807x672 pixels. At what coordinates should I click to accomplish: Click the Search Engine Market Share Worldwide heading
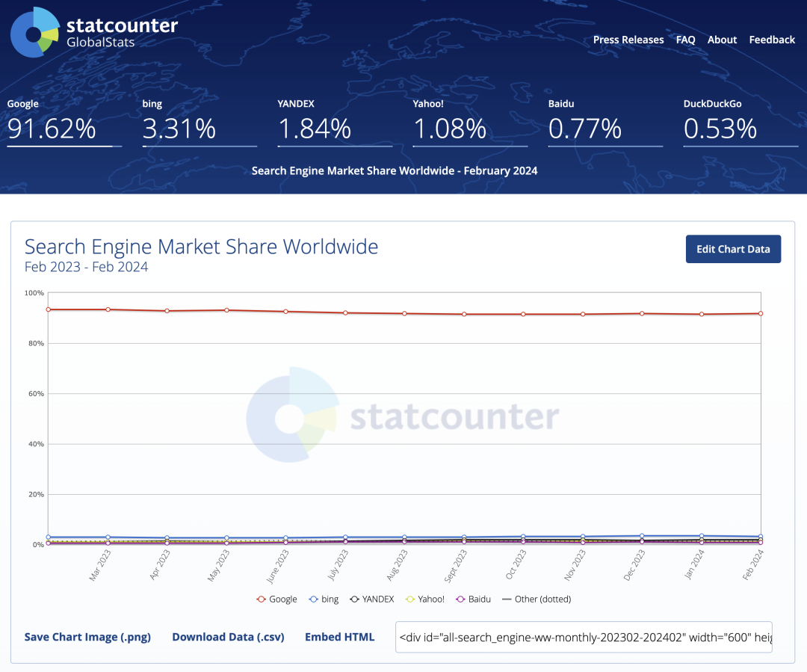click(x=201, y=247)
